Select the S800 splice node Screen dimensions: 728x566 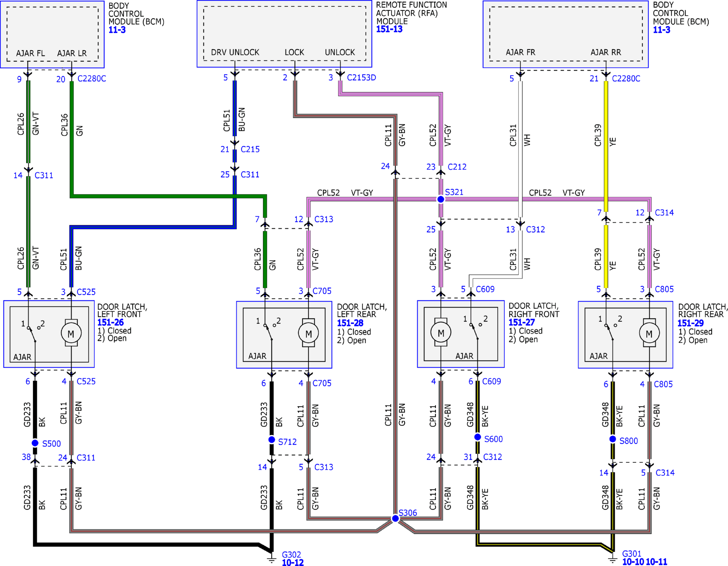pyautogui.click(x=613, y=439)
